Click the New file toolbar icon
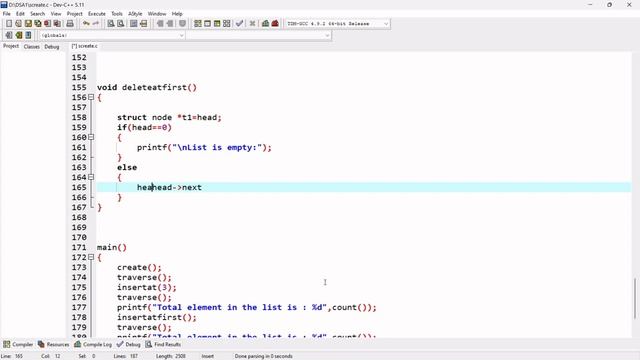This screenshot has height=360, width=640. pos(9,24)
